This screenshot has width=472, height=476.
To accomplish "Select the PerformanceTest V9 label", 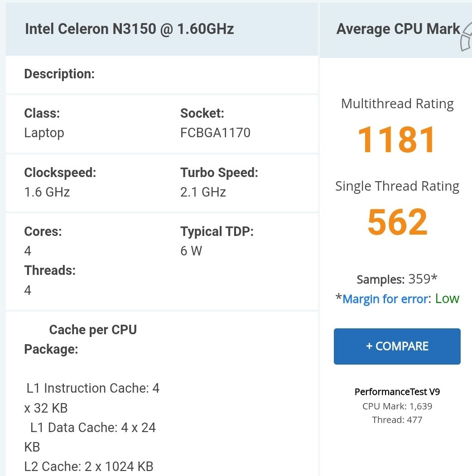I will [x=397, y=392].
